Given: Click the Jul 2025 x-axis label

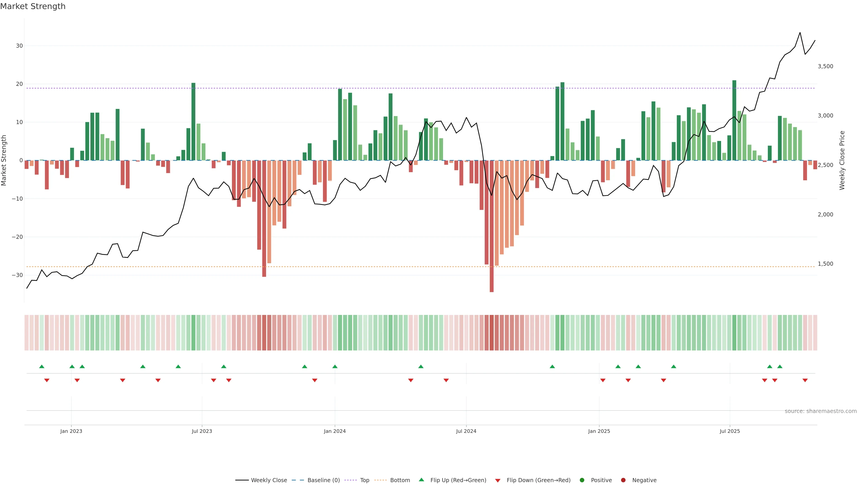Looking at the screenshot, I should pyautogui.click(x=729, y=431).
